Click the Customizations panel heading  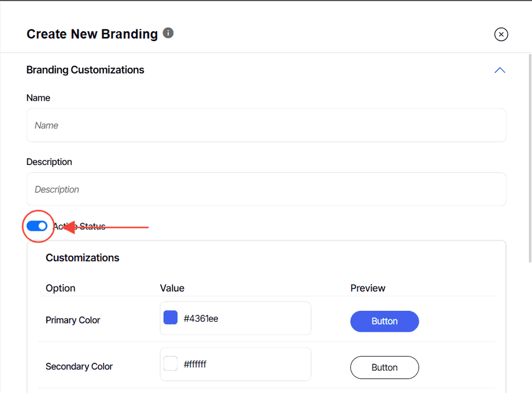[x=83, y=258]
